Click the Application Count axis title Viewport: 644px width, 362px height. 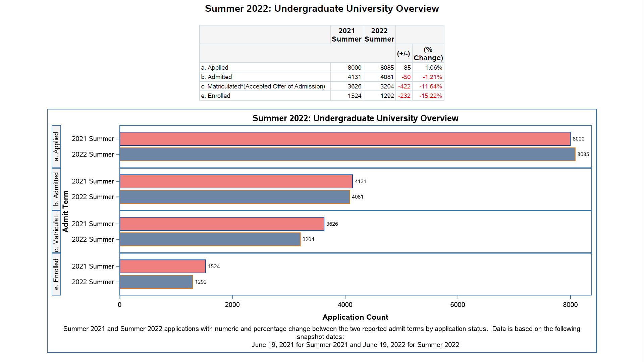[355, 317]
